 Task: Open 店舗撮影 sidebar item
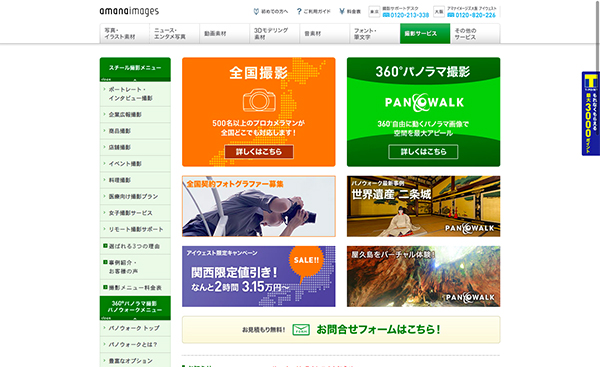pos(135,147)
